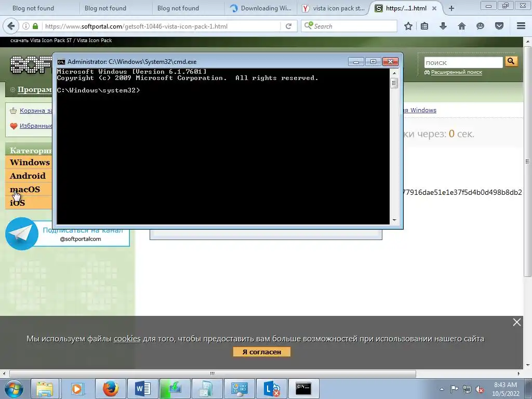Open the Избранные favorites link

36,126
